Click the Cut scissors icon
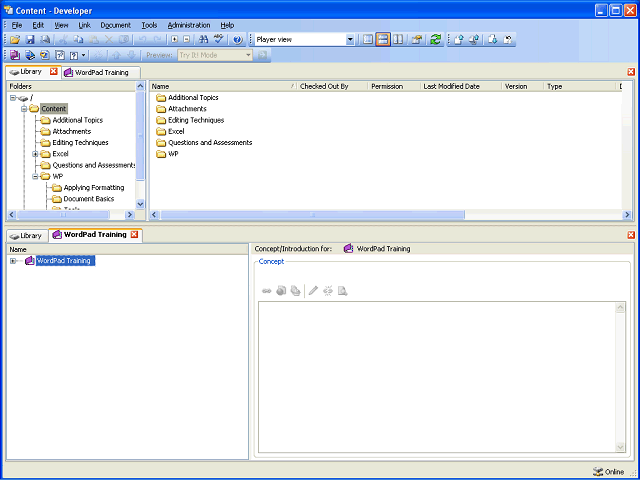Image resolution: width=640 pixels, height=480 pixels. pyautogui.click(x=63, y=40)
